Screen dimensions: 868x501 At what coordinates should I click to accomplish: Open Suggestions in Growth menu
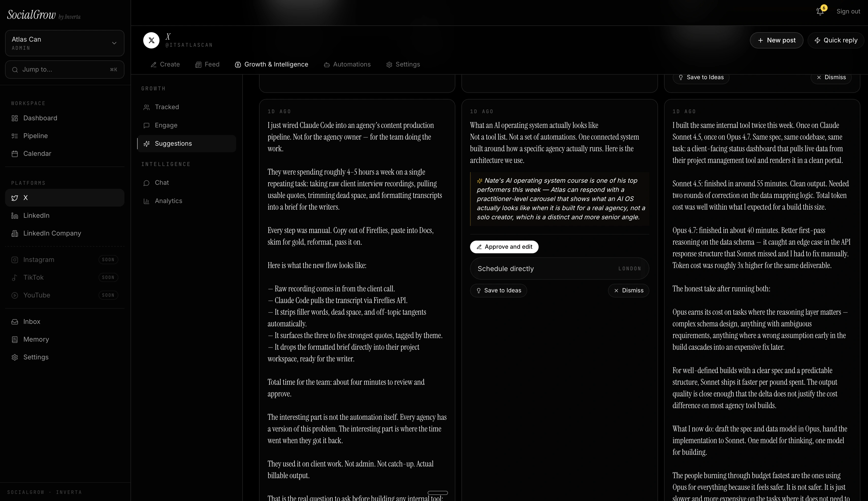click(187, 143)
